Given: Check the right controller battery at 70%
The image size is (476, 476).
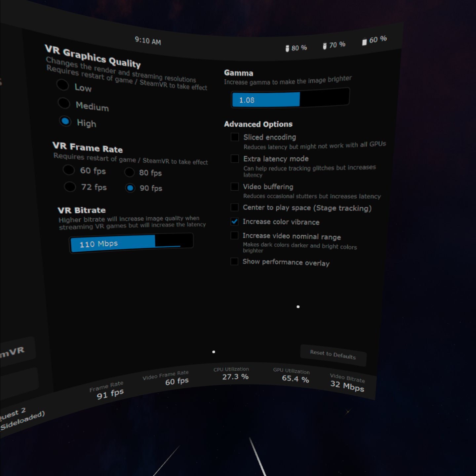Looking at the screenshot, I should [x=333, y=45].
